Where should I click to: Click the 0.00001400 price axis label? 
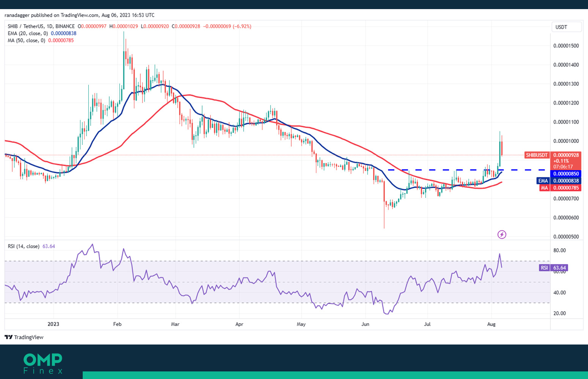pyautogui.click(x=566, y=65)
